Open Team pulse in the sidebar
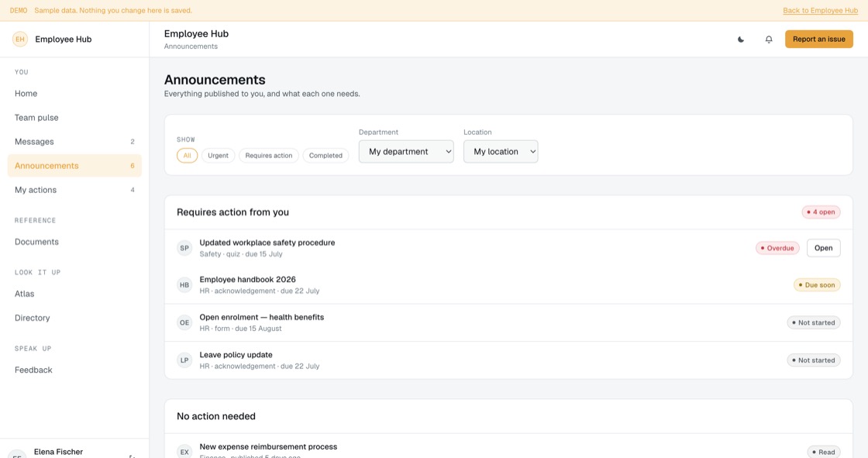 (x=74, y=118)
